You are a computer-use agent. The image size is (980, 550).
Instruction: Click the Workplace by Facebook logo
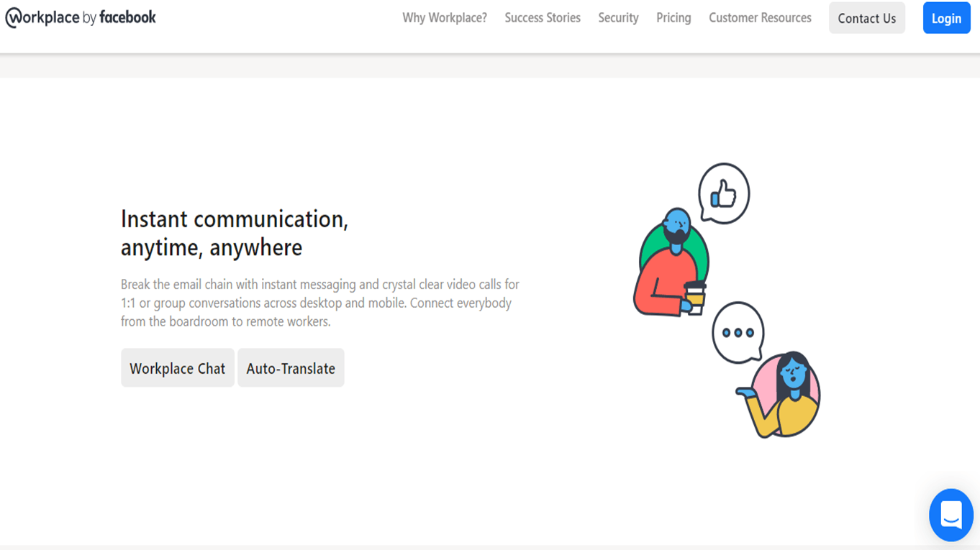[81, 18]
